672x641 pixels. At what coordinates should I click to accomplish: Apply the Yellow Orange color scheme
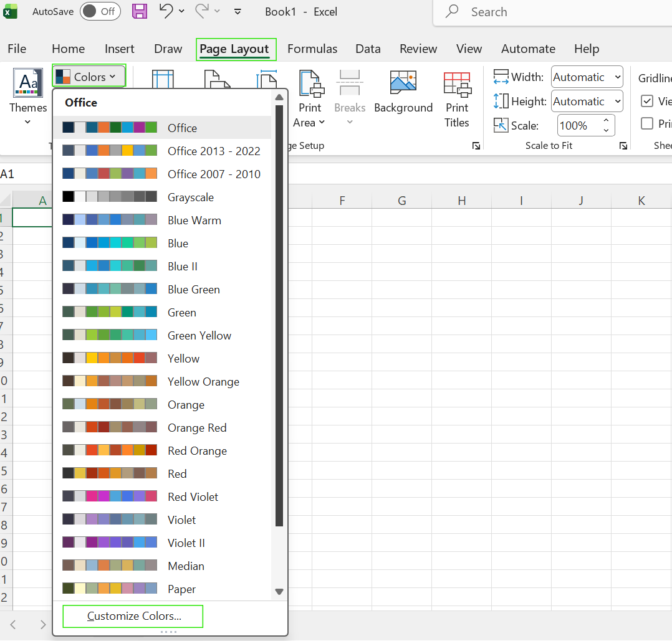163,381
